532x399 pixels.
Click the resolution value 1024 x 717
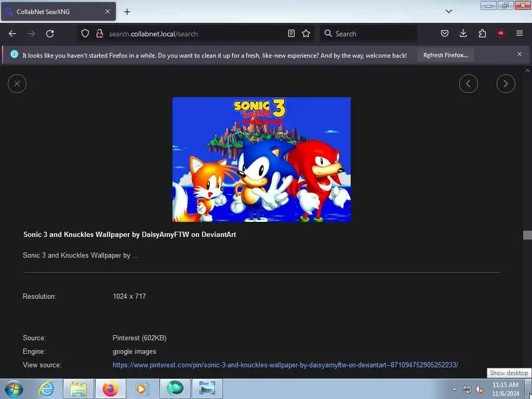(129, 296)
